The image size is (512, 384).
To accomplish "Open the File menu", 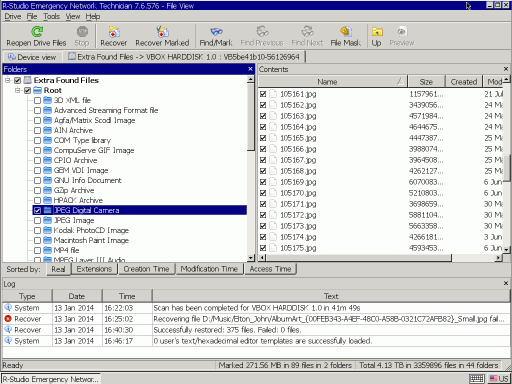I will 32,16.
